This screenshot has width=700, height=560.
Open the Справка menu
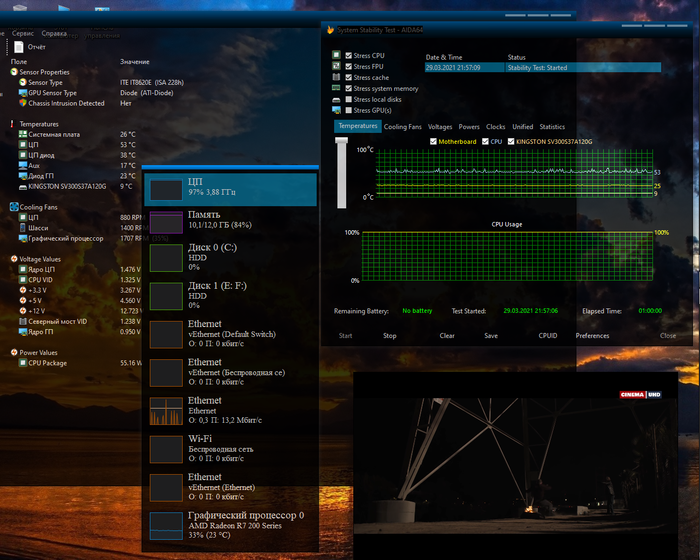pos(54,33)
